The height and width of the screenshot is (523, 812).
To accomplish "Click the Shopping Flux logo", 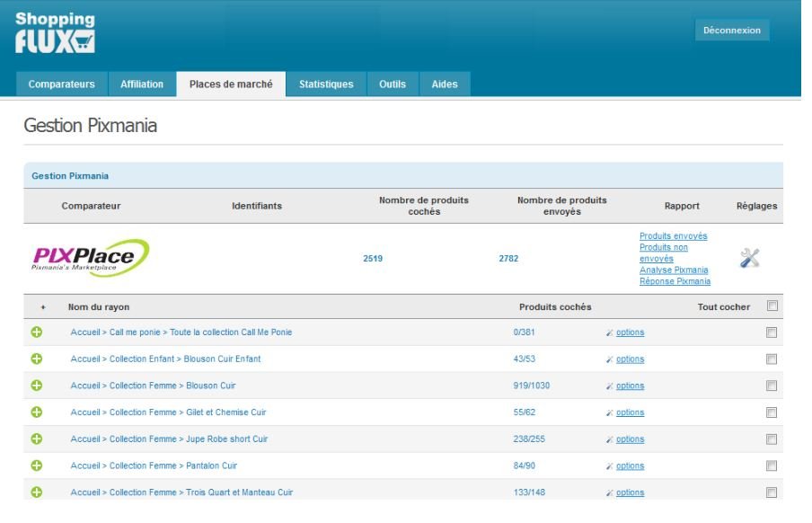I will pos(55,32).
